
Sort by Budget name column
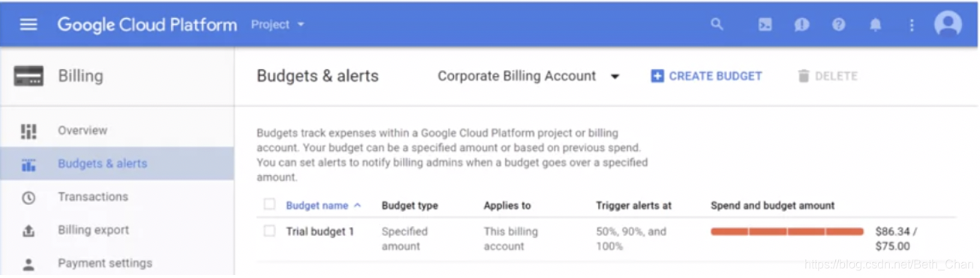coord(323,205)
